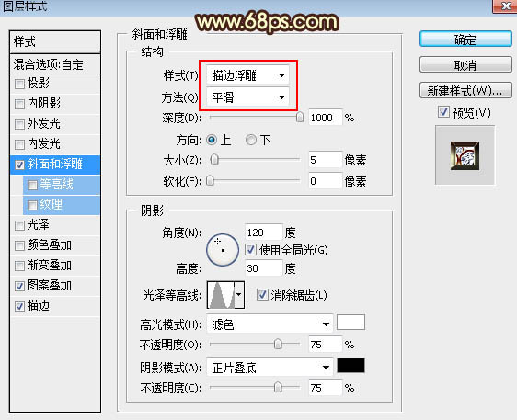517x420 pixels.
Task: Click the highlight opacity 75 input field
Action: (x=325, y=345)
